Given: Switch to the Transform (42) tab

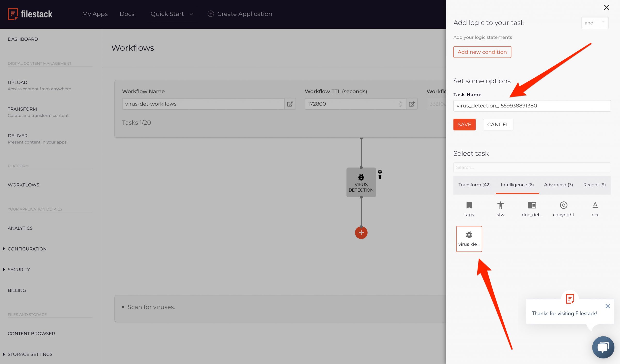Looking at the screenshot, I should [x=474, y=185].
